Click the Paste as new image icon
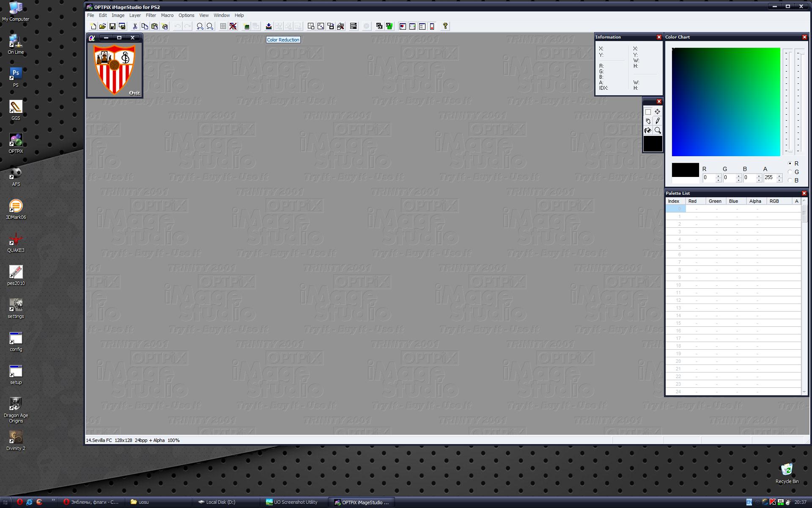This screenshot has width=812, height=508. coord(165,26)
